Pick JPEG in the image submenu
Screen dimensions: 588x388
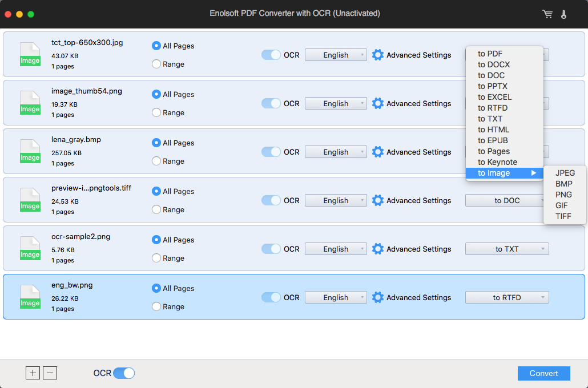point(565,173)
